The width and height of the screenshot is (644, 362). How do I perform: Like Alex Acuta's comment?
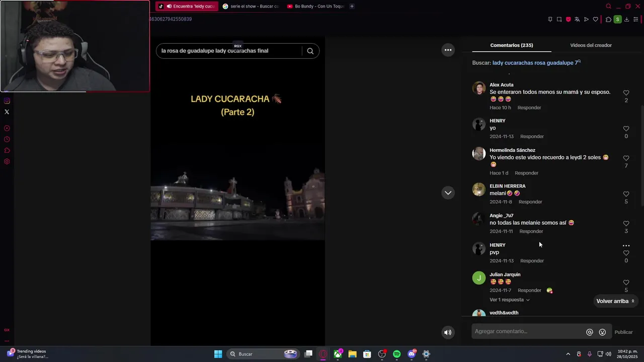coord(626,93)
